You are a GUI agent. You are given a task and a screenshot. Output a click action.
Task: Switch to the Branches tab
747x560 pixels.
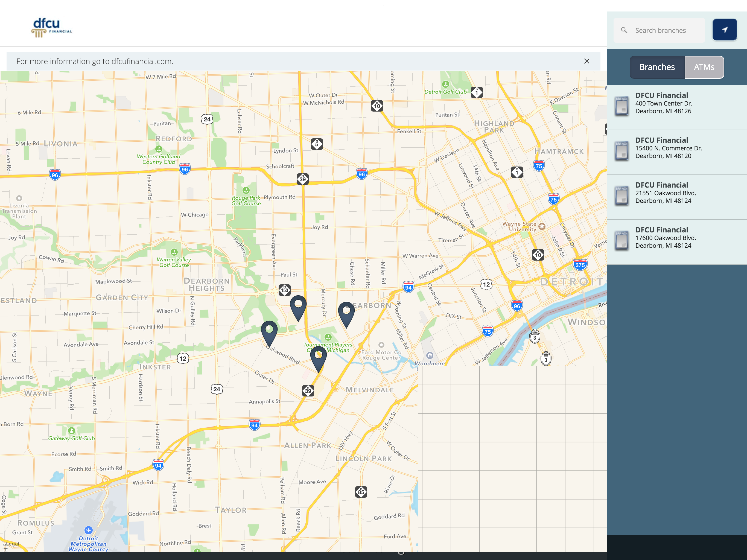click(657, 67)
